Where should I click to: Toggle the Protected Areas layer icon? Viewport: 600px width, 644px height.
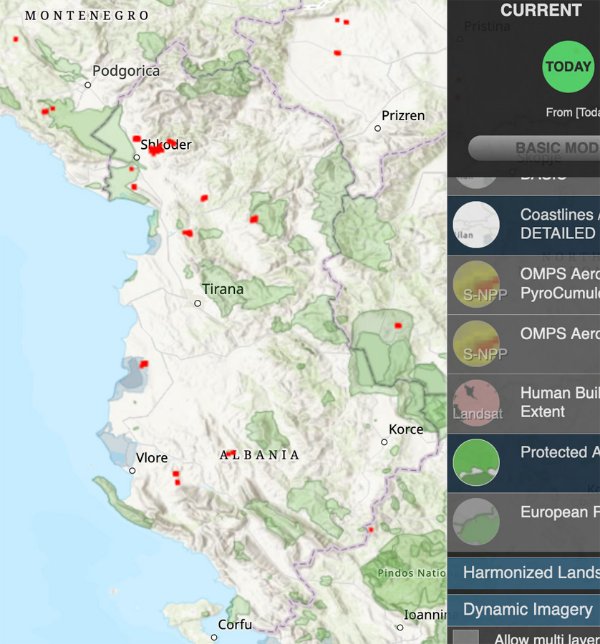point(476,461)
